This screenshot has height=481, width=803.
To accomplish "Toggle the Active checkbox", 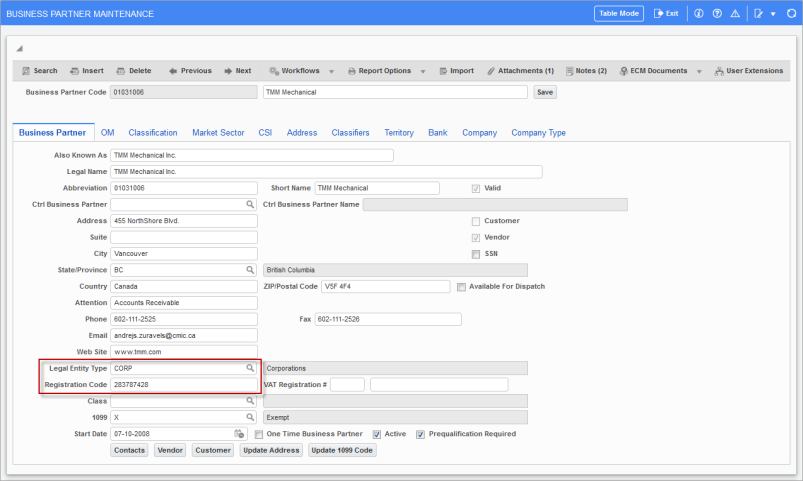I will [x=377, y=434].
